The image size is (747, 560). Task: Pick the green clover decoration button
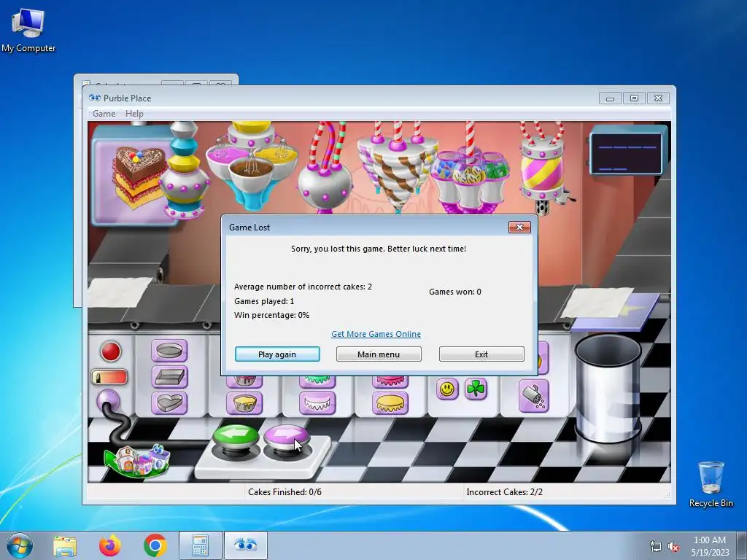coord(476,389)
